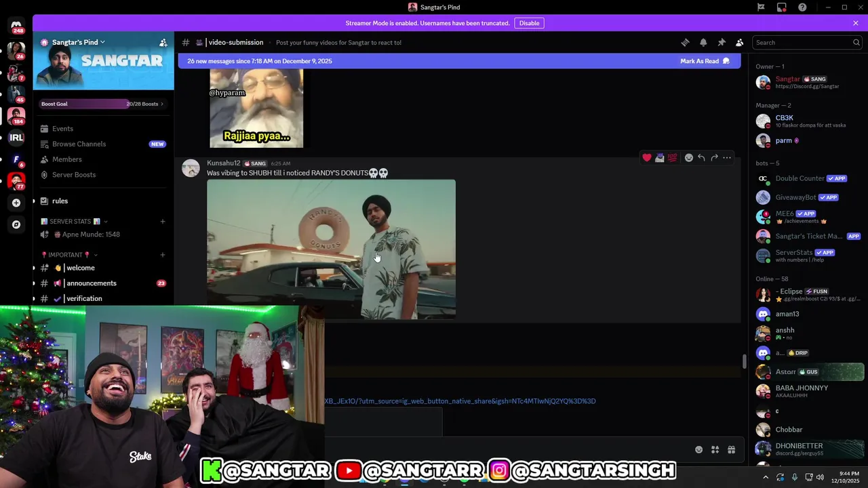The image size is (868, 488).
Task: Open Discover servers compass icon
Action: pos(16,224)
